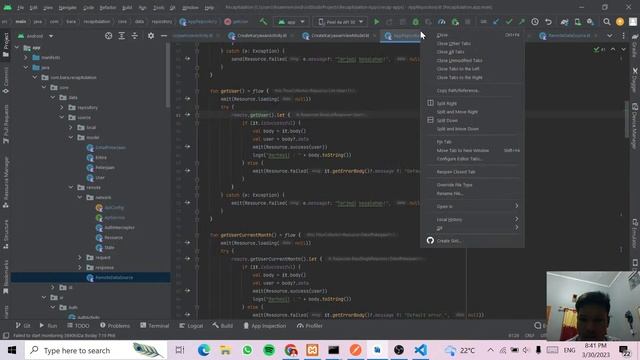640x360 pixels.
Task: Click the Git history clock icon
Action: coord(535,22)
